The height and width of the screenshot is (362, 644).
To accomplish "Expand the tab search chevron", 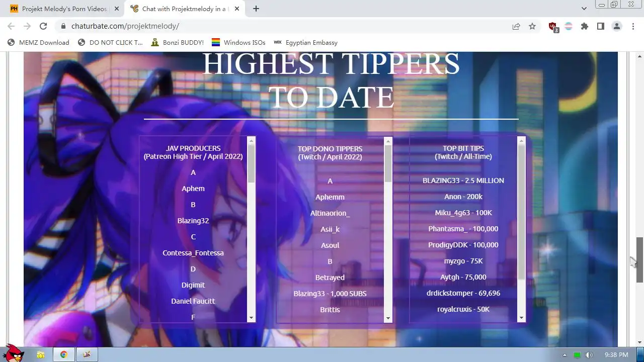I will coord(584,9).
